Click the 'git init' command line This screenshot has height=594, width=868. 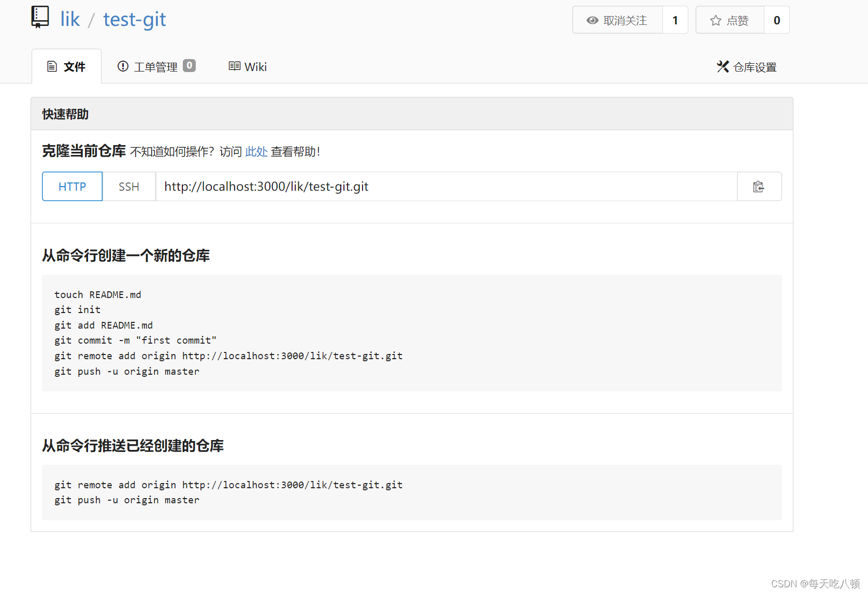pos(78,309)
